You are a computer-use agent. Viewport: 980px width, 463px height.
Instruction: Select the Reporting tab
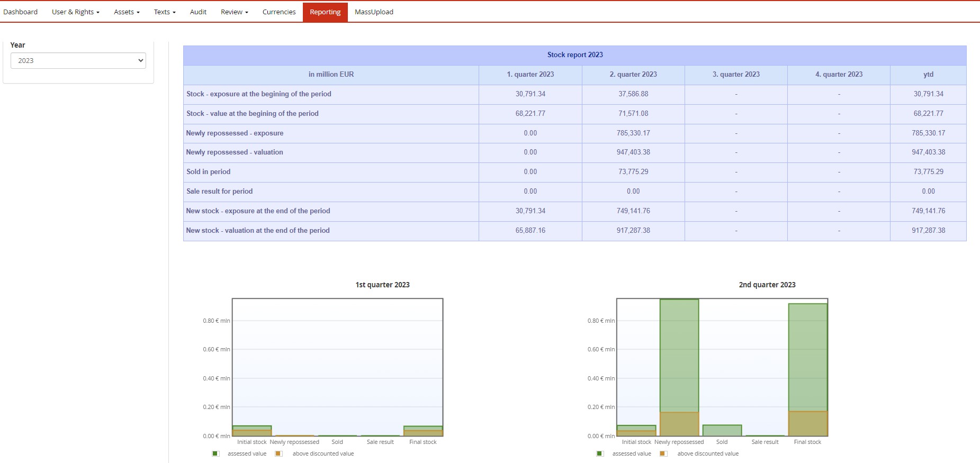[x=325, y=12]
